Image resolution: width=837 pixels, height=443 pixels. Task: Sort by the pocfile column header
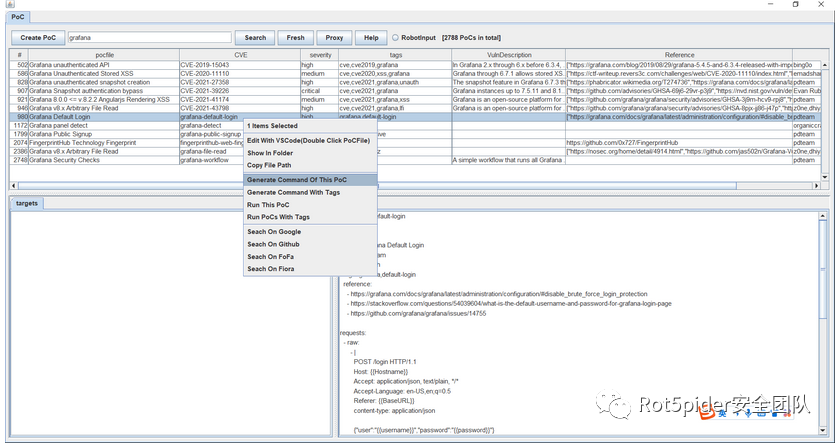pyautogui.click(x=104, y=54)
